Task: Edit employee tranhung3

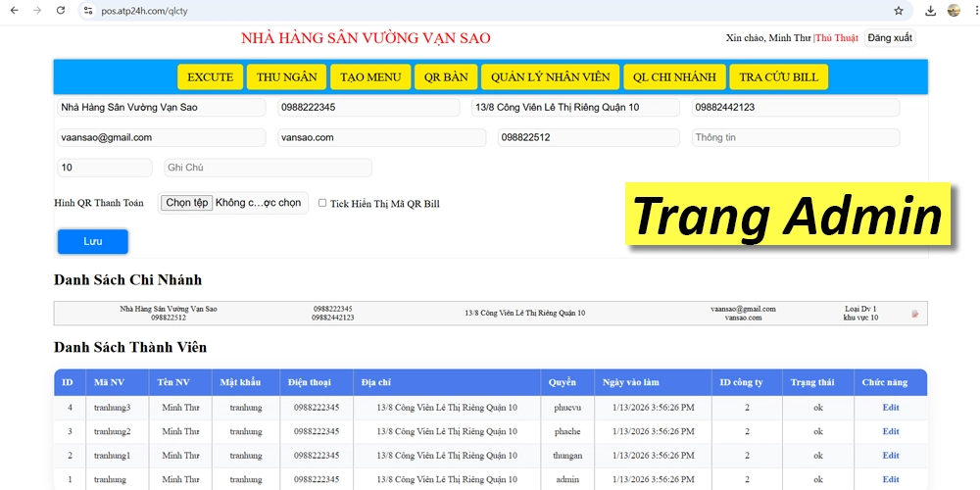Action: 891,408
